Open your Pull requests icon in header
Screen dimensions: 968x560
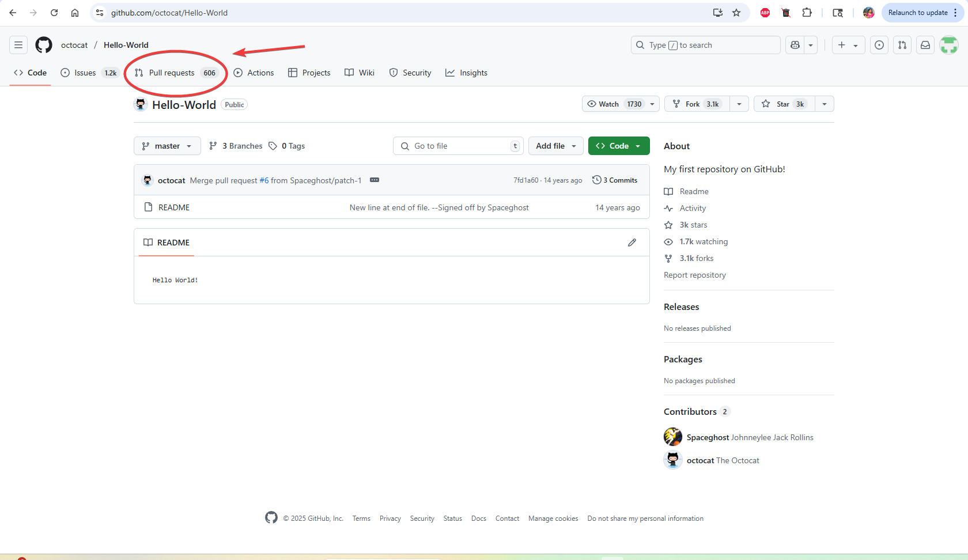point(902,45)
